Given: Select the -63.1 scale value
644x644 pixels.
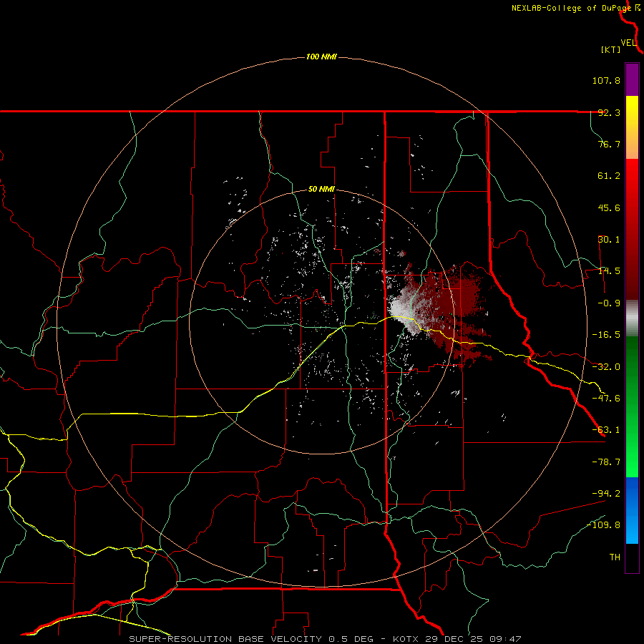Looking at the screenshot, I should coord(606,430).
